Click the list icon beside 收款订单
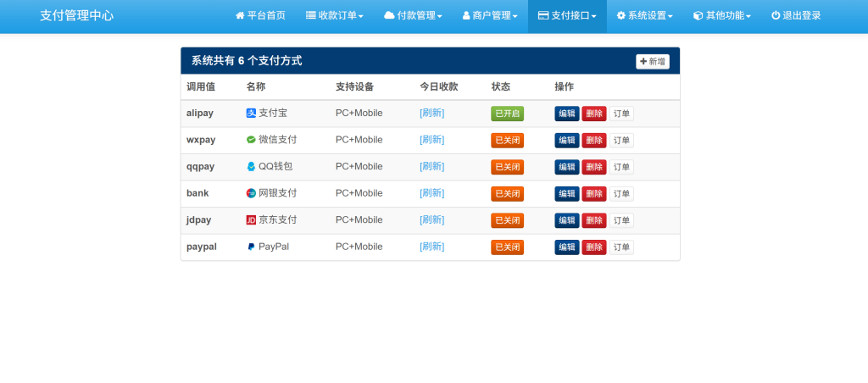The height and width of the screenshot is (383, 868). (x=310, y=15)
